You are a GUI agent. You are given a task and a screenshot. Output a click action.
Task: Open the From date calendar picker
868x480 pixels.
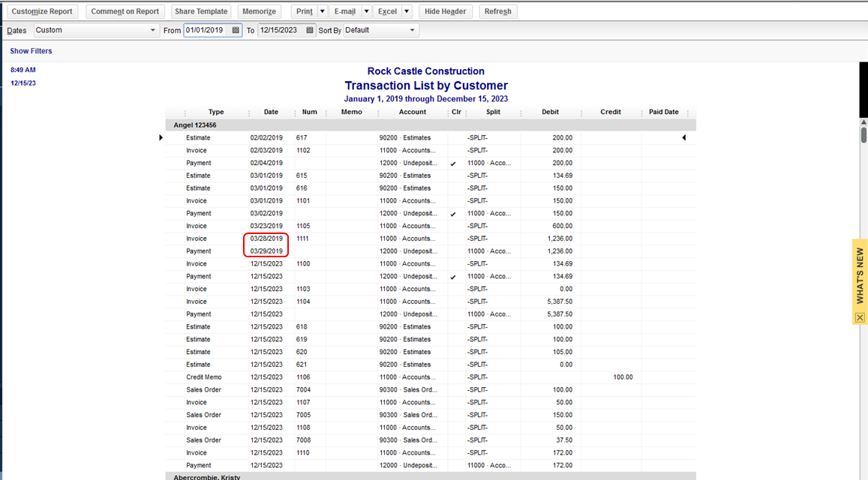[237, 30]
